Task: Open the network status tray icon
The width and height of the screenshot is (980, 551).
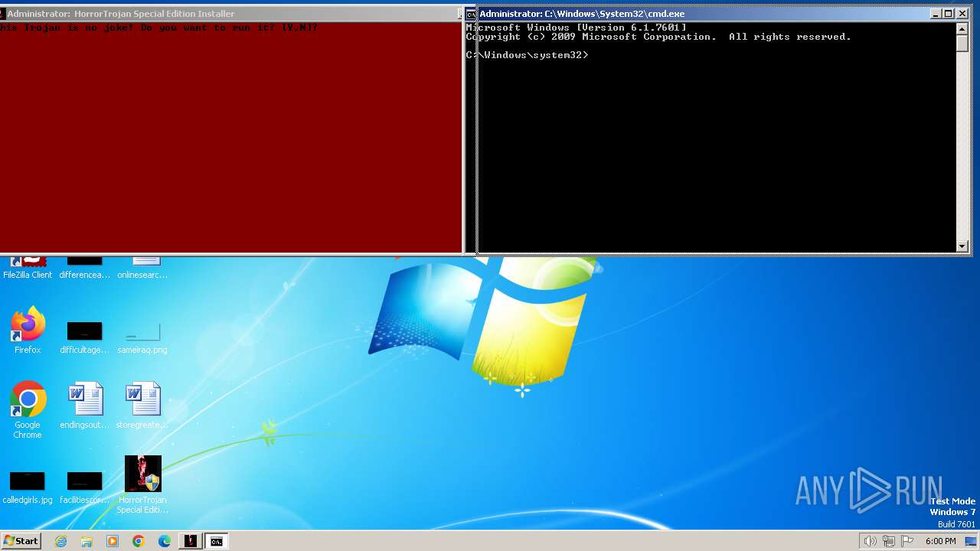Action: [x=889, y=541]
